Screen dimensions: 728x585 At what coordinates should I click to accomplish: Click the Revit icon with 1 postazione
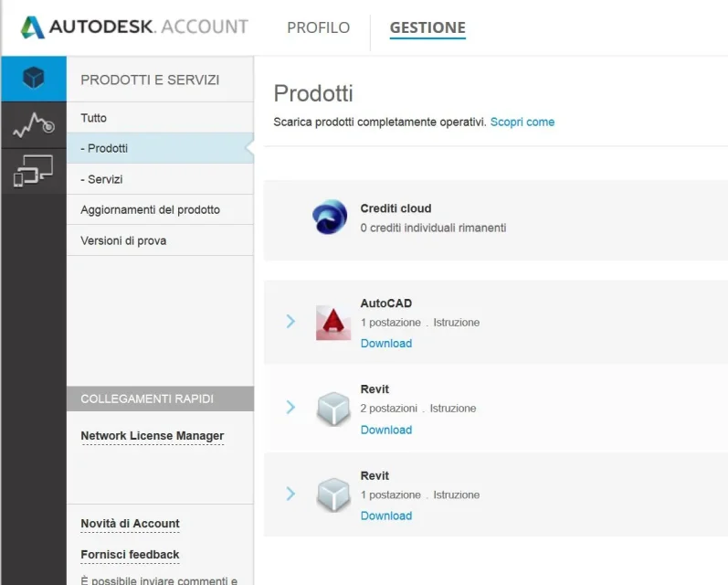(333, 495)
